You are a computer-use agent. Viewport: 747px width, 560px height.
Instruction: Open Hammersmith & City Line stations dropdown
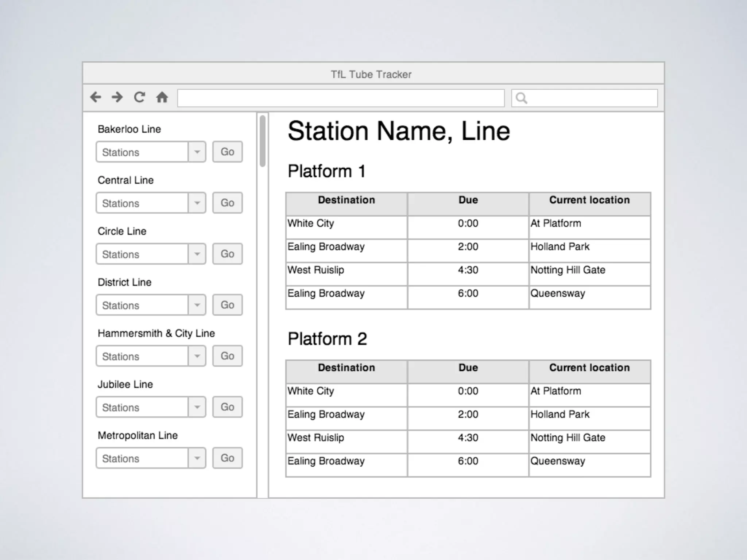(x=197, y=356)
